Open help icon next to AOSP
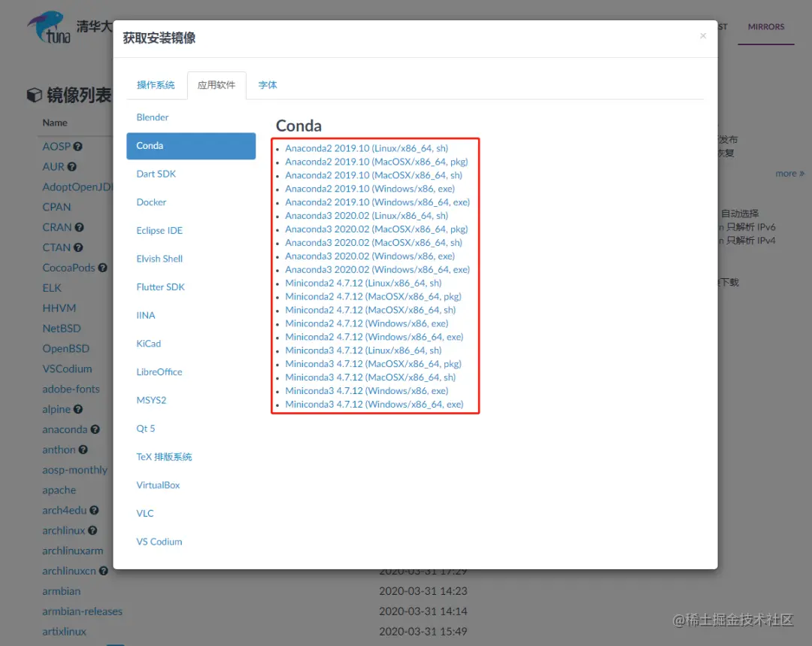812x646 pixels. tap(77, 147)
